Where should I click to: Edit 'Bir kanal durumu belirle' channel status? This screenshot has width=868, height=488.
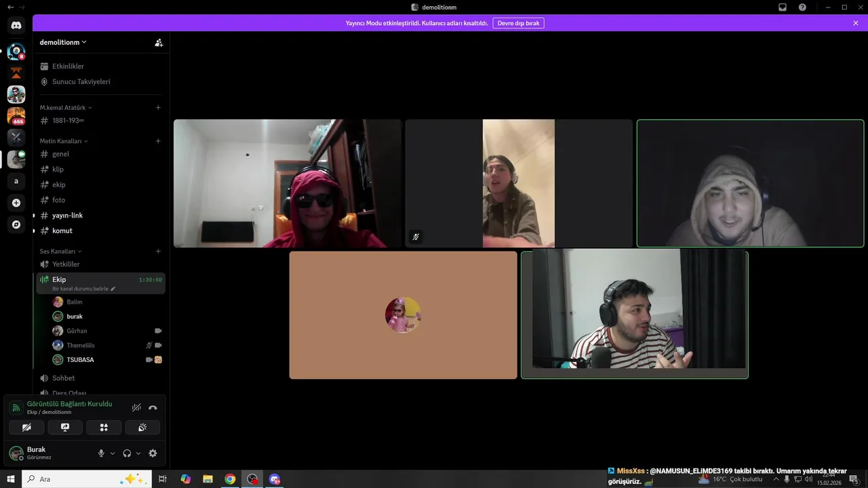point(83,289)
